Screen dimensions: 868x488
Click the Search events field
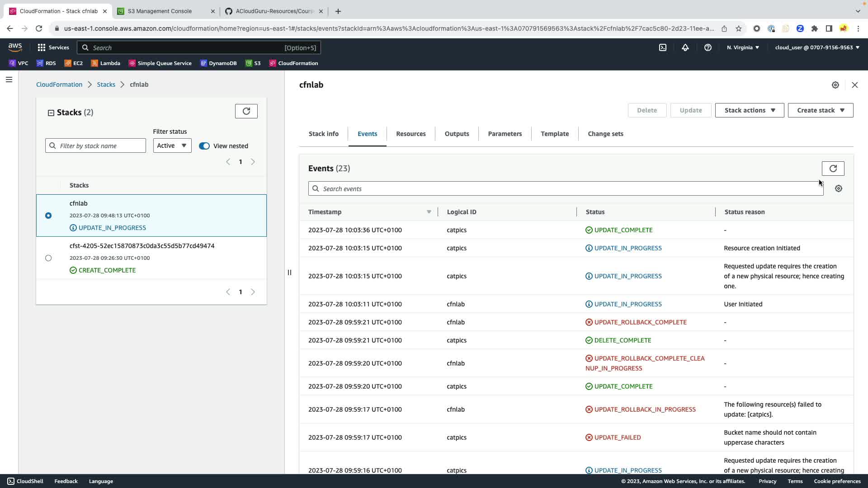pos(565,189)
